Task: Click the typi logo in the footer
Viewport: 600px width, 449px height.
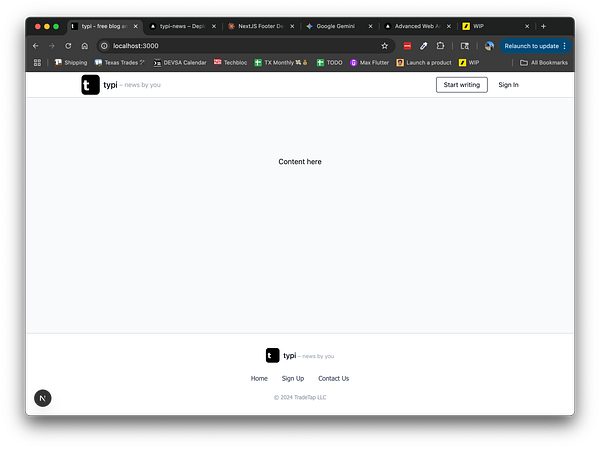Action: [x=272, y=356]
